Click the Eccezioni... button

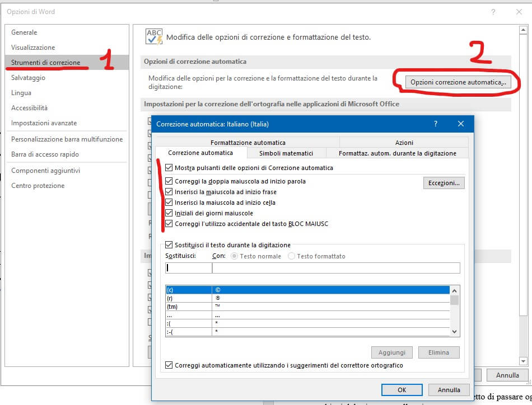pos(444,183)
